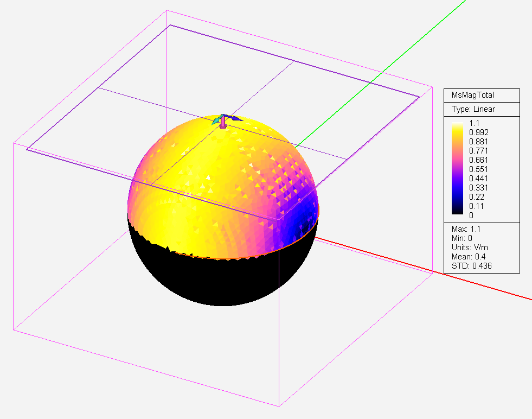Click the 0.992 scale value
This screenshot has height=419, width=532.
[x=479, y=132]
